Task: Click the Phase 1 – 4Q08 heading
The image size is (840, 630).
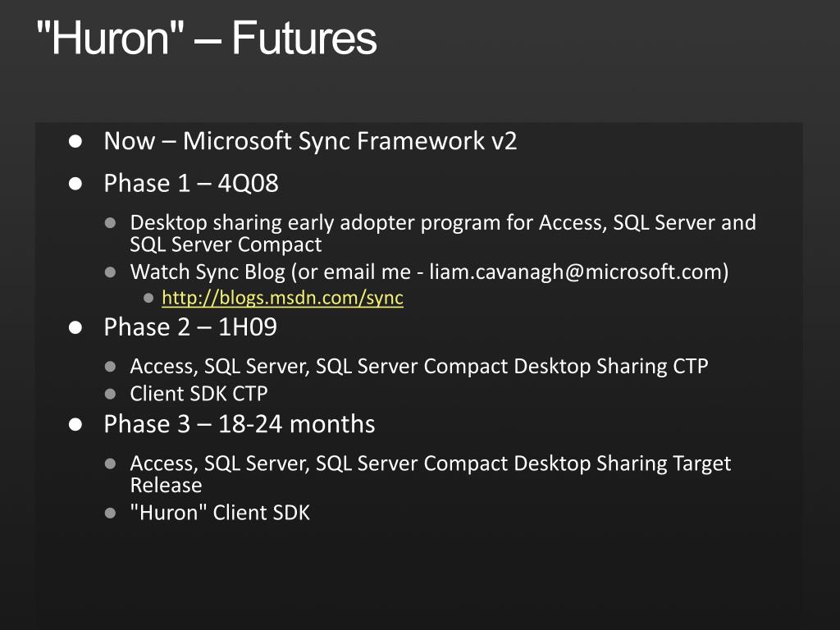Action: coord(191,183)
